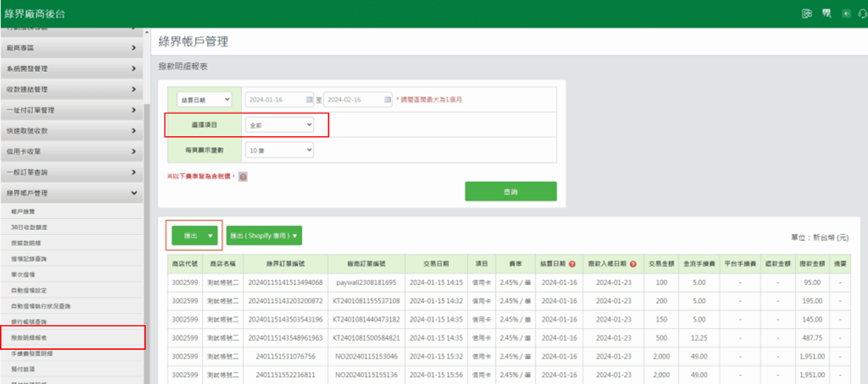Click help icon next to 撥款入帳日期 header

click(633, 264)
